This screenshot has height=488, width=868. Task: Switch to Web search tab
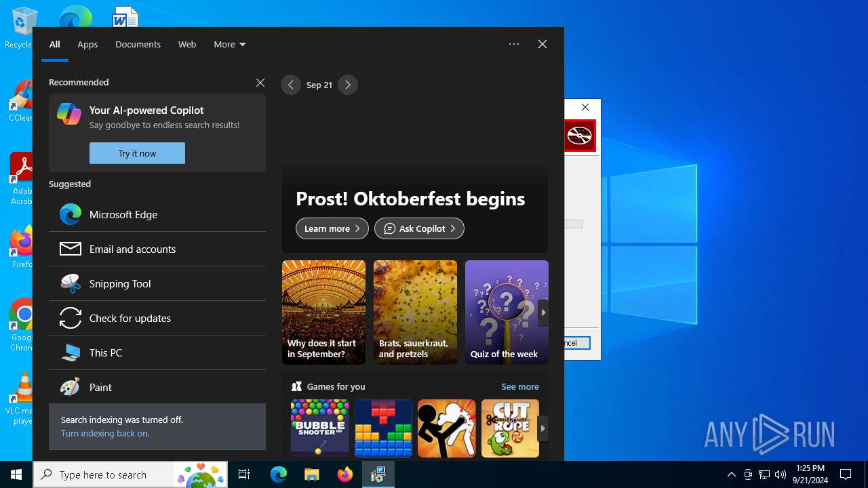click(x=187, y=44)
